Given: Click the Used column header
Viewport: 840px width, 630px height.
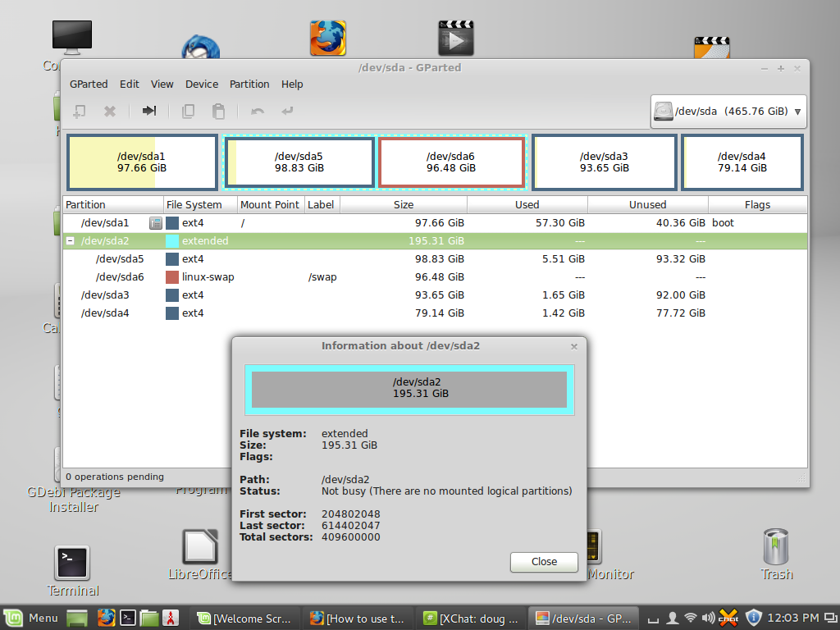Looking at the screenshot, I should [x=527, y=204].
